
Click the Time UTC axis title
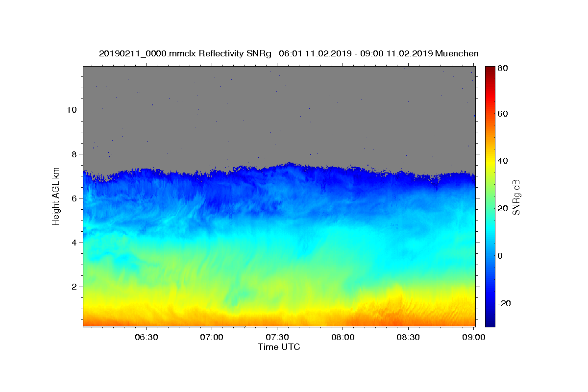pos(279,347)
